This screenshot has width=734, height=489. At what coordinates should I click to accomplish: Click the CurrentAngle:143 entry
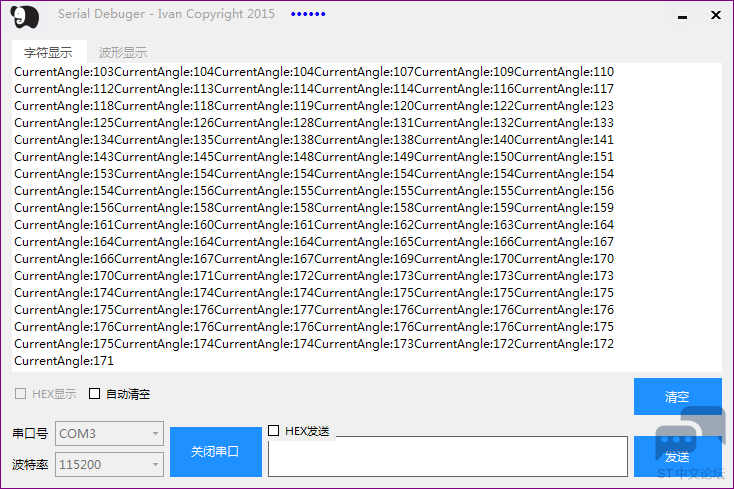[64, 157]
